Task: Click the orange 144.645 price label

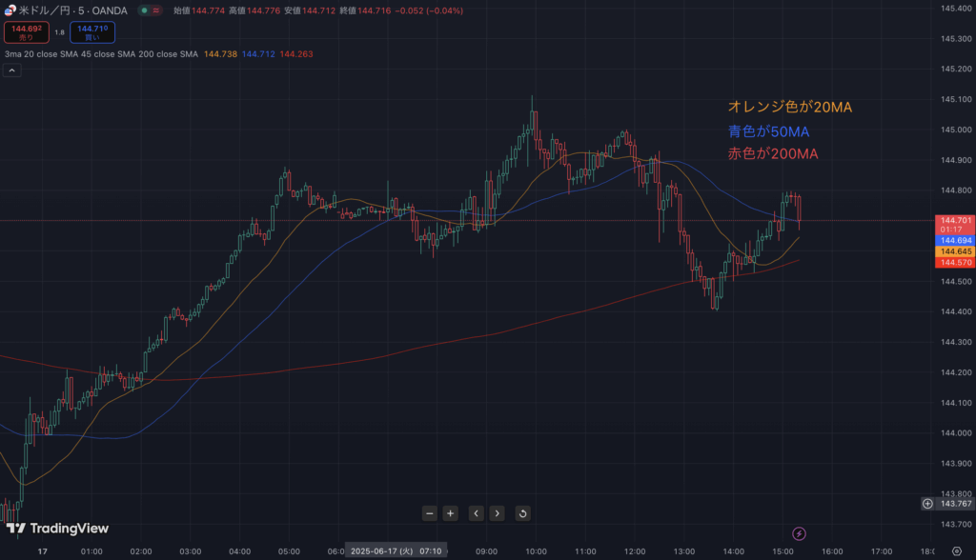Action: 956,251
